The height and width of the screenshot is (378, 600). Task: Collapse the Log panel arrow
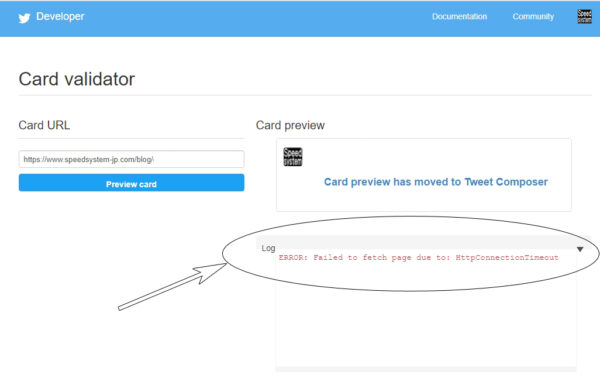pyautogui.click(x=580, y=249)
